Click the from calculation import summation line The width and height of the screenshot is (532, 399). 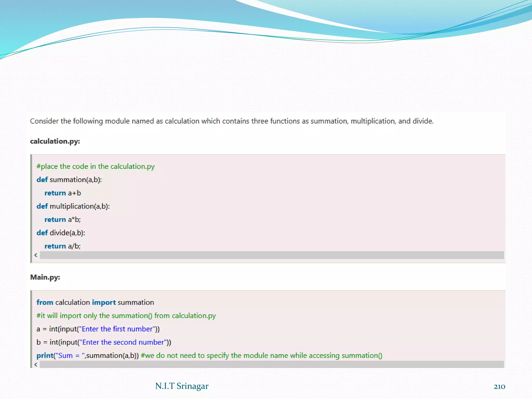(95, 302)
